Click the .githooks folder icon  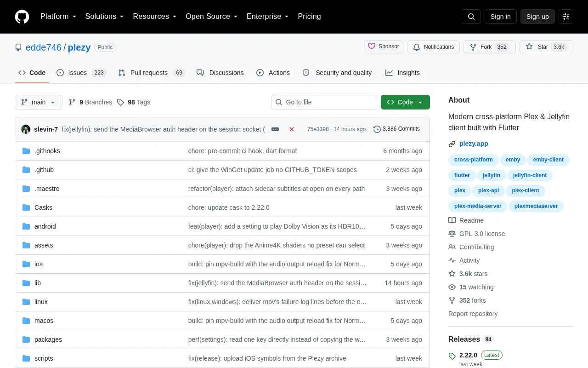tap(26, 151)
